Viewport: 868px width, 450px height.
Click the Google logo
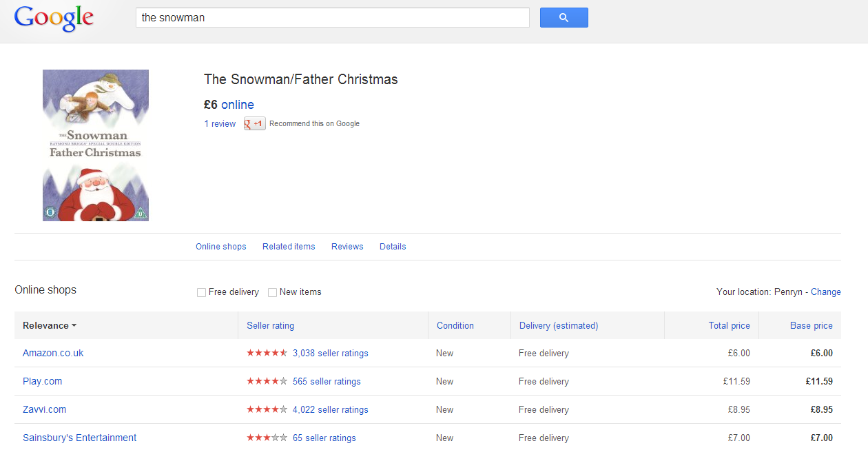click(54, 18)
